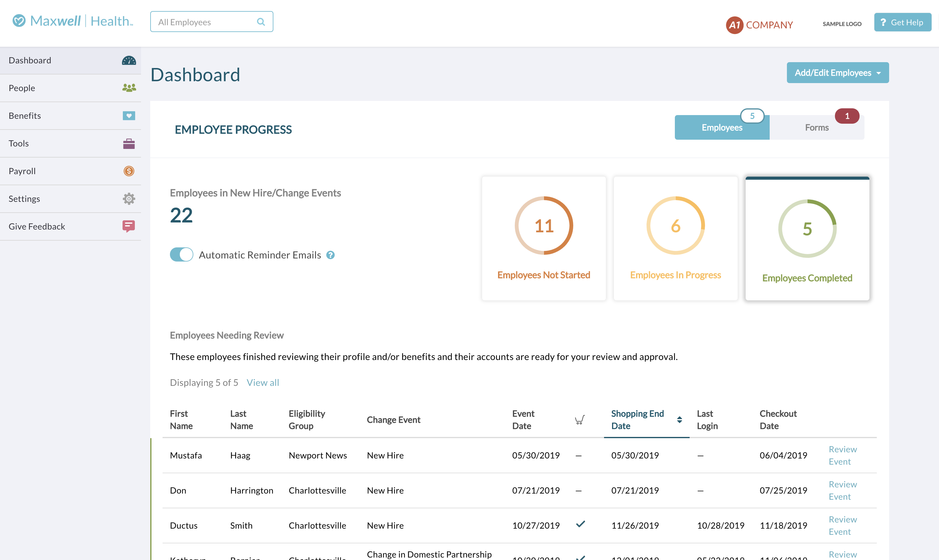Click Review Event for Don Harrington
Viewport: 939px width, 560px height.
click(843, 490)
